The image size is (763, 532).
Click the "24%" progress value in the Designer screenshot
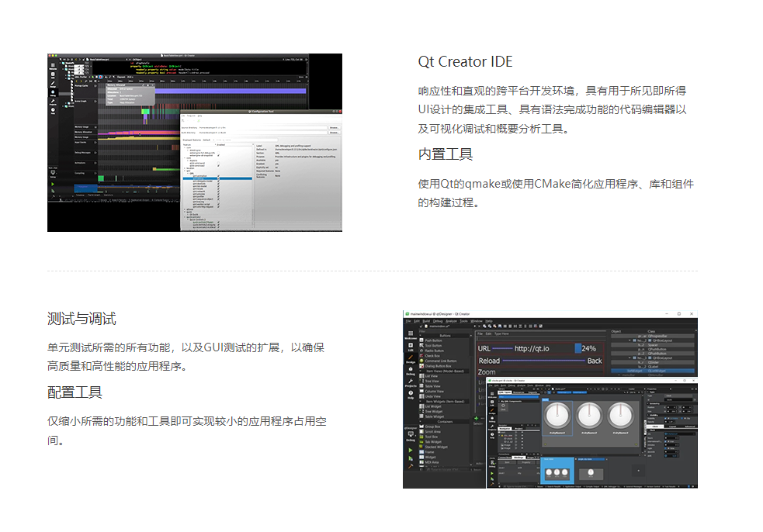tap(589, 349)
